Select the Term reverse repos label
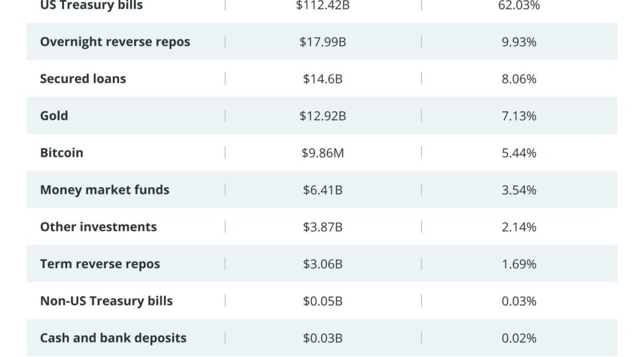 tap(101, 264)
